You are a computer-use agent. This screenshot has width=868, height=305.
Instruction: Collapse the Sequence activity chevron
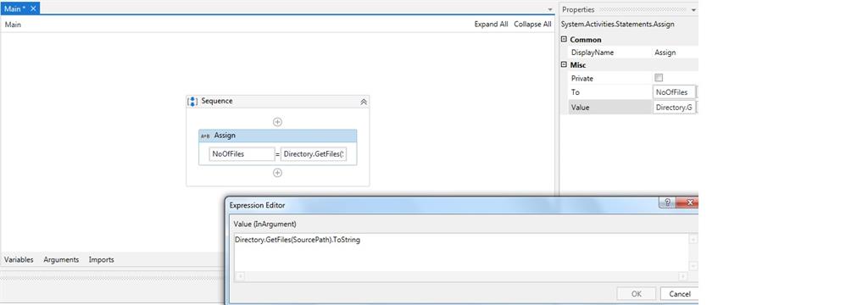click(x=364, y=102)
